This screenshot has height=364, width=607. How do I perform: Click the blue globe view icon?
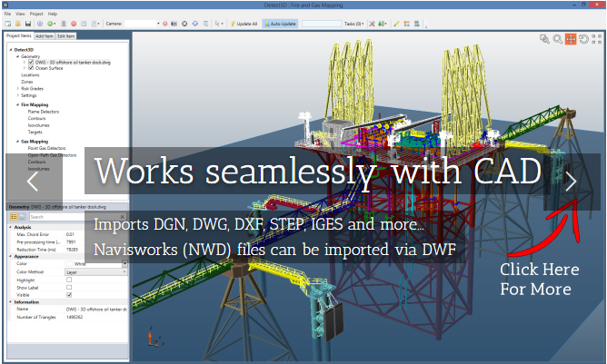pyautogui.click(x=195, y=24)
